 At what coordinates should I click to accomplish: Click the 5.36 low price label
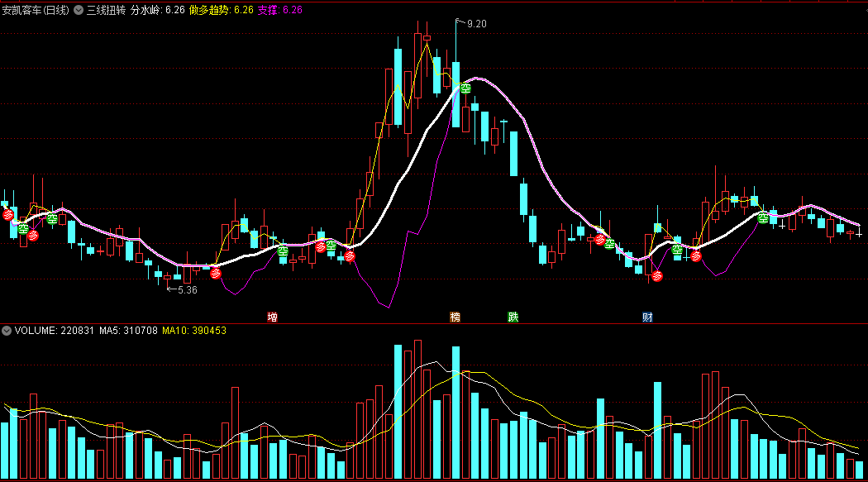tap(188, 290)
